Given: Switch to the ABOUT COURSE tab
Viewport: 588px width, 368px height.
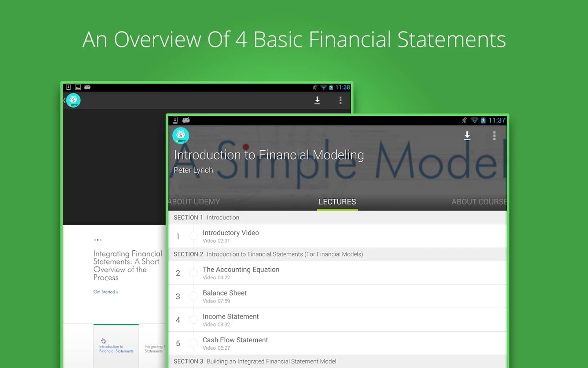Looking at the screenshot, I should click(x=479, y=202).
